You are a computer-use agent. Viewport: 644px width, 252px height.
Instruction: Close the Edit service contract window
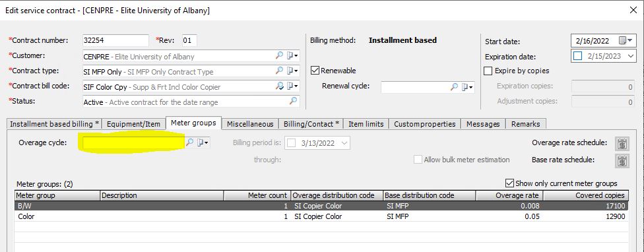(x=633, y=11)
